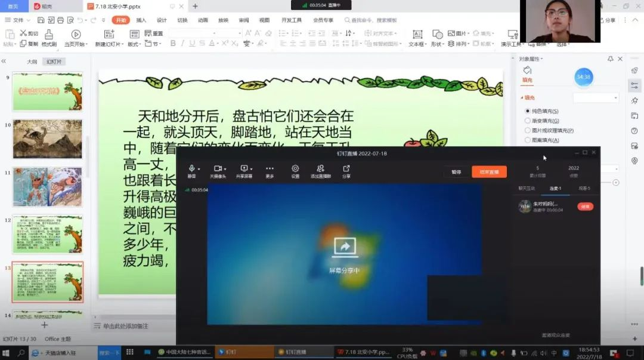Click the orange end live button
This screenshot has height=360, width=644.
489,172
